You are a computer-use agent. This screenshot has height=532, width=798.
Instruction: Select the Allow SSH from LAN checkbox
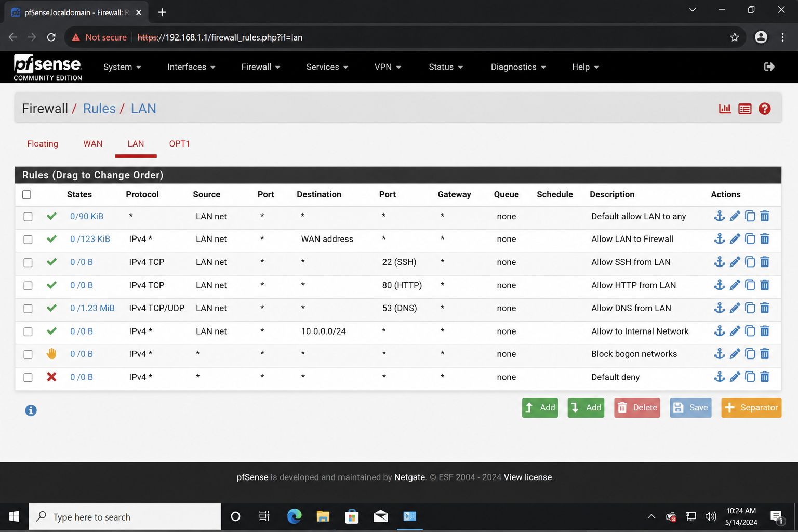[28, 262]
